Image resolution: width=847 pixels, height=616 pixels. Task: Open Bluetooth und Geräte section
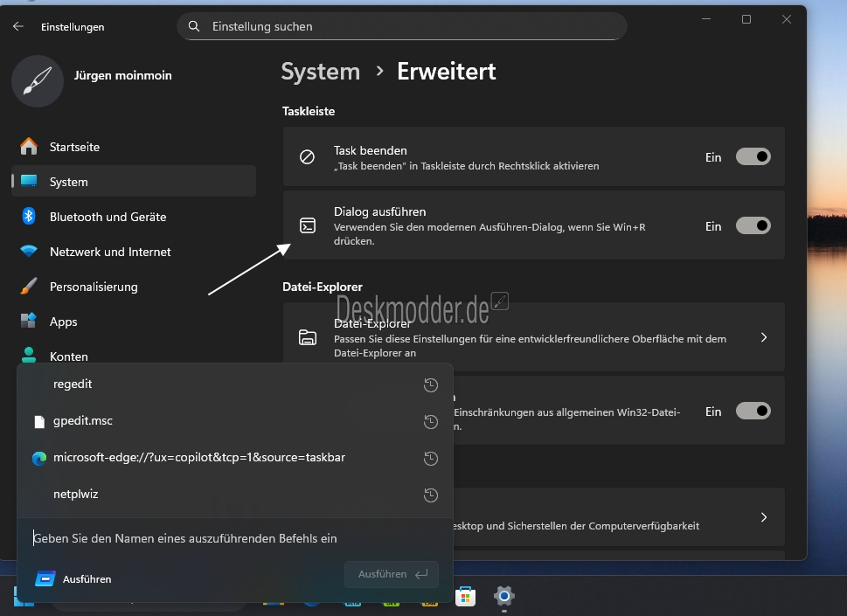108,217
